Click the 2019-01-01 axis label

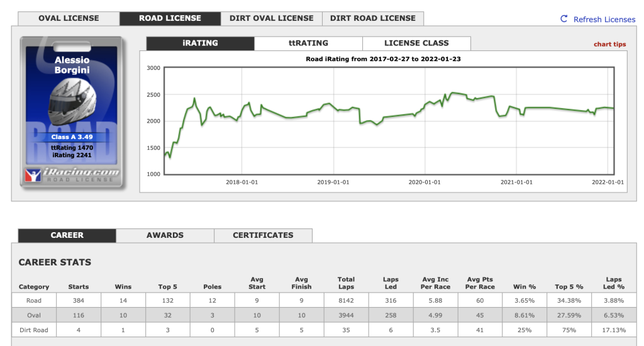(333, 182)
